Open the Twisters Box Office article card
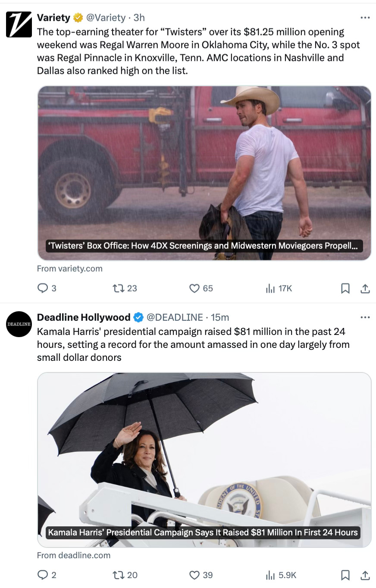The width and height of the screenshot is (376, 588). [x=204, y=173]
